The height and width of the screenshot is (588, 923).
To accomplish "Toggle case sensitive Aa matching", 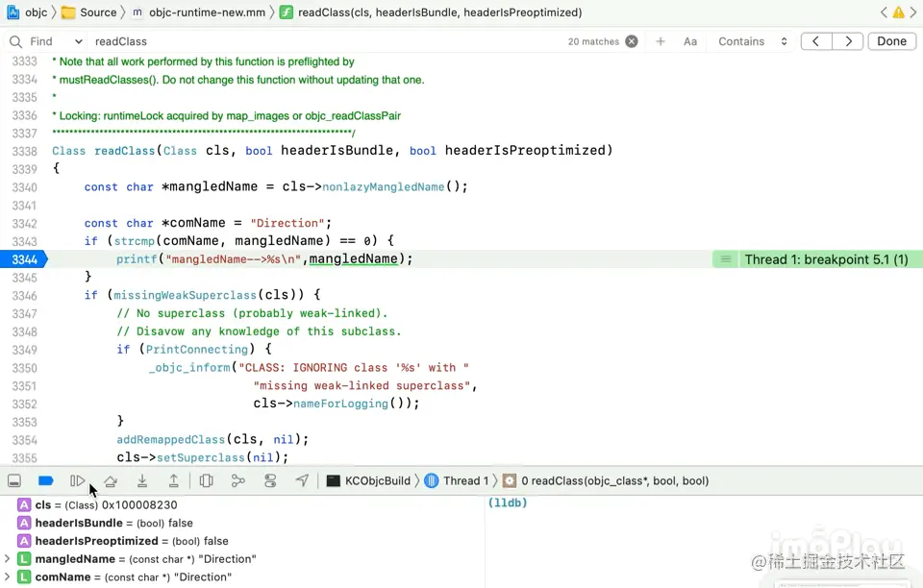I will (x=690, y=41).
